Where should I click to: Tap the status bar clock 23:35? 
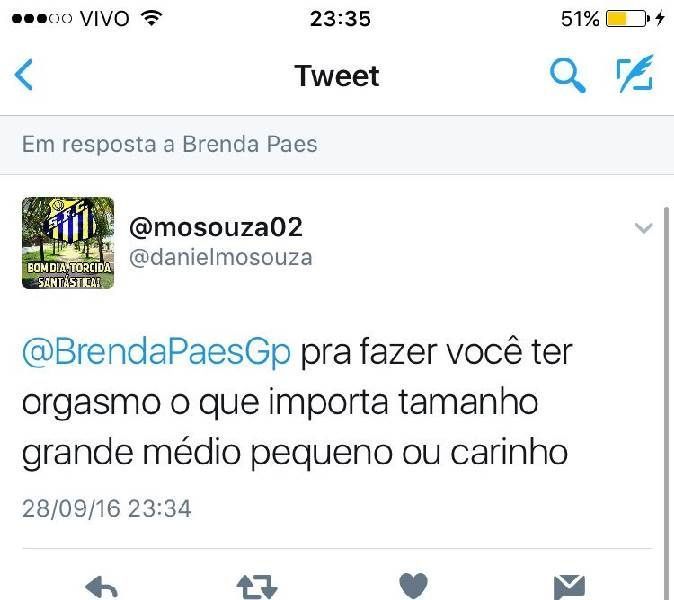[340, 19]
